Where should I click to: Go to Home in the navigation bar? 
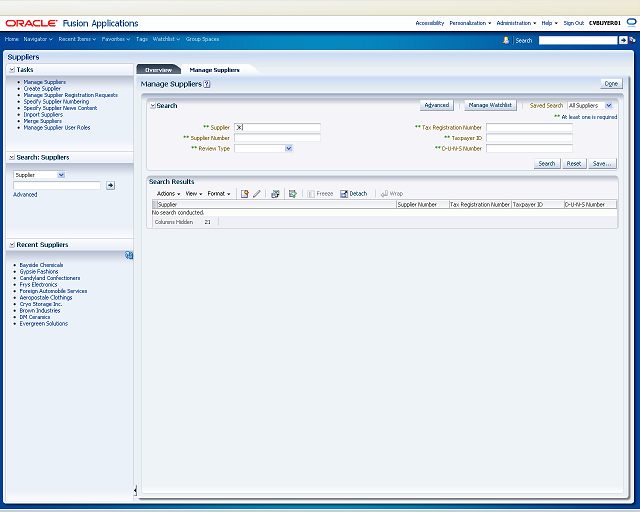(11, 39)
